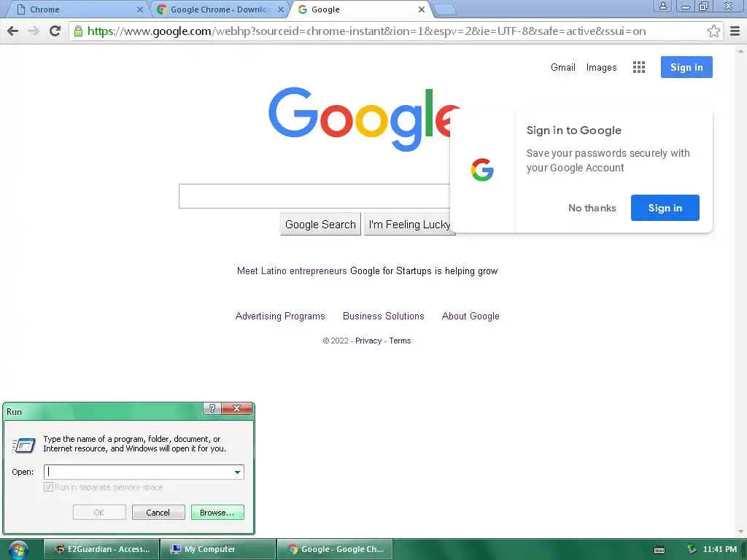This screenshot has height=560, width=747.
Task: Go back with the browser back arrow
Action: click(x=13, y=31)
